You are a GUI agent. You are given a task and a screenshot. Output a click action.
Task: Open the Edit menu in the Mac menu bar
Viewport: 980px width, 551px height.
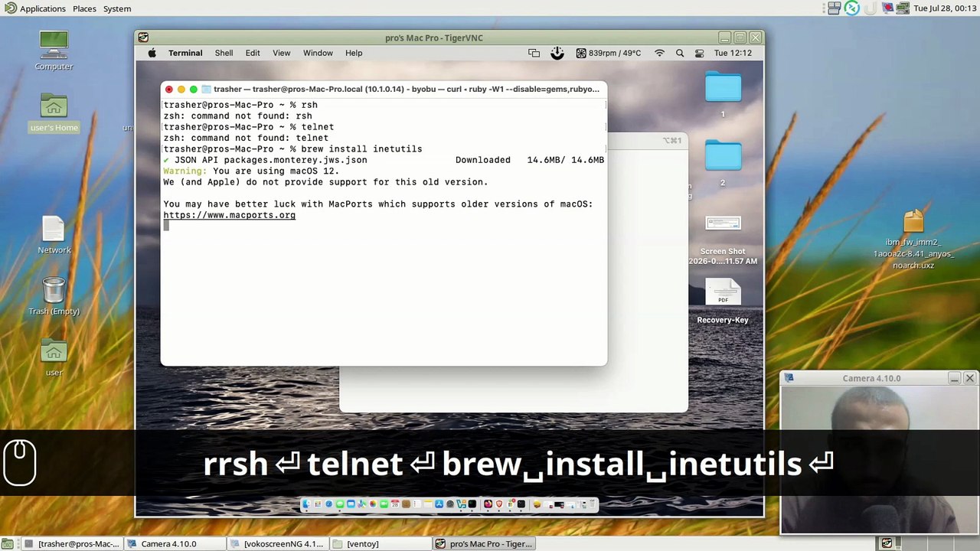tap(253, 53)
